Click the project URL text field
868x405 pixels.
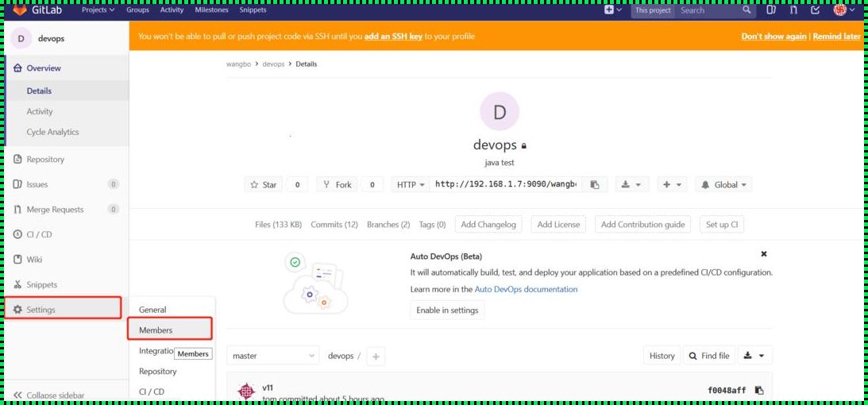click(505, 185)
